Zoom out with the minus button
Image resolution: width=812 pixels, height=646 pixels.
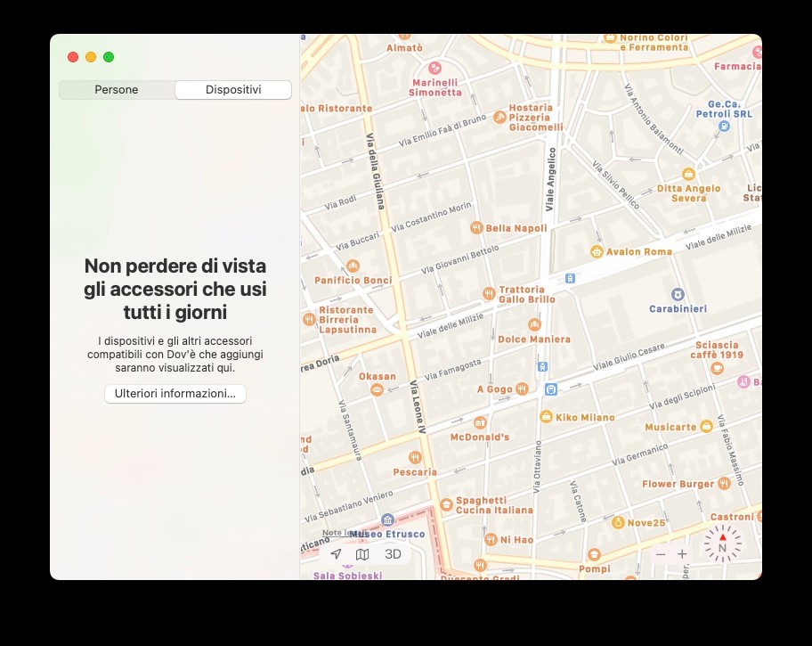661,554
